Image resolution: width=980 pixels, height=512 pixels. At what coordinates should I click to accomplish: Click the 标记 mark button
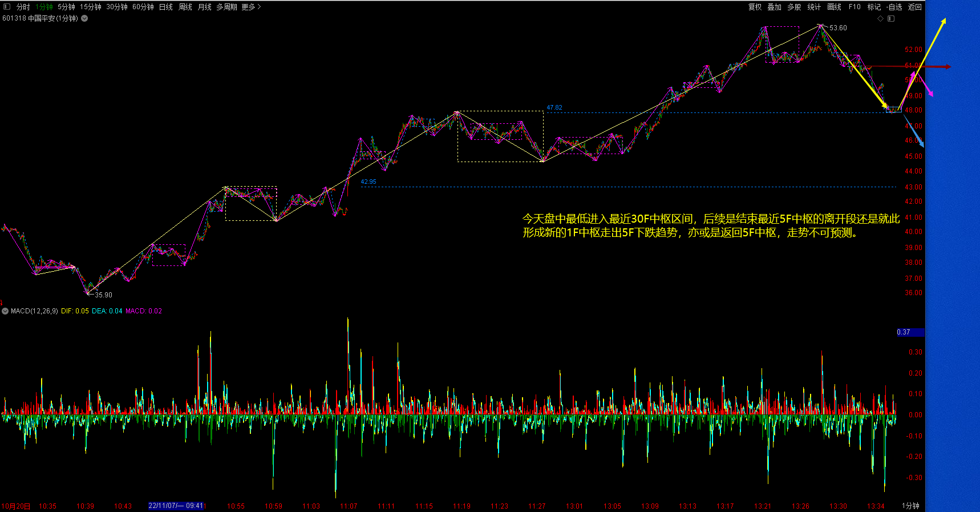click(x=874, y=7)
